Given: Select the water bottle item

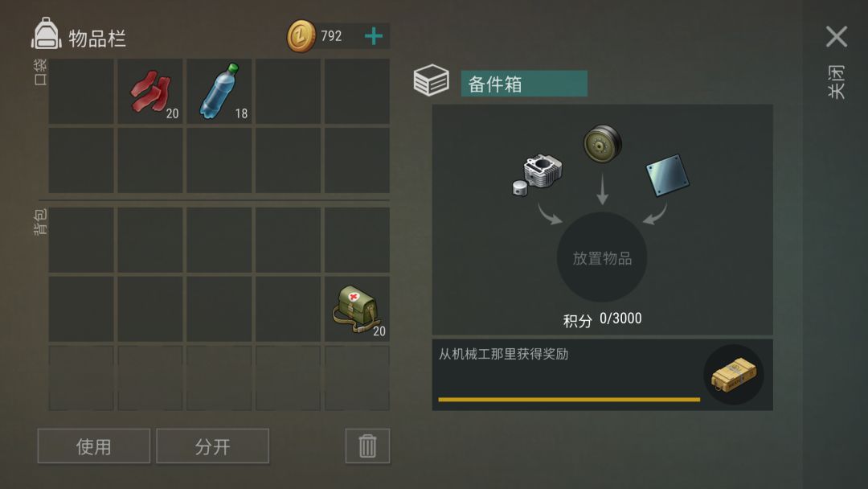Looking at the screenshot, I should (219, 92).
